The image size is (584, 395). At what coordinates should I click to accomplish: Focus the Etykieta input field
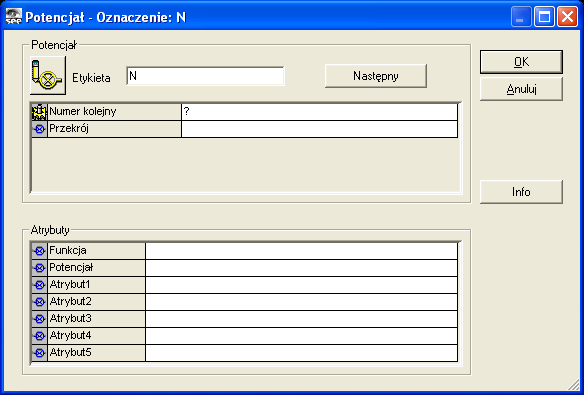(x=205, y=76)
